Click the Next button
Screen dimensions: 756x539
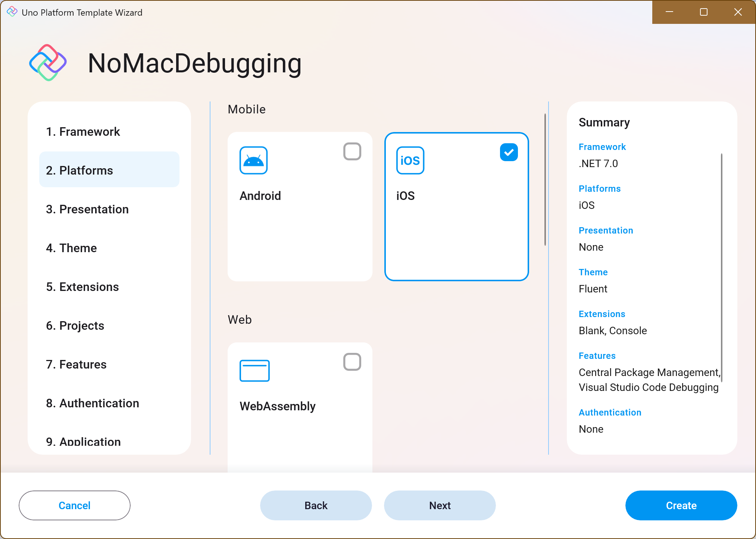tap(440, 505)
